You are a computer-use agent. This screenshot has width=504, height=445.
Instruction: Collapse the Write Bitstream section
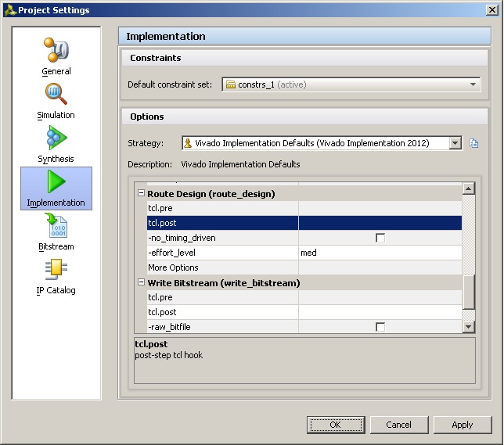tap(142, 282)
